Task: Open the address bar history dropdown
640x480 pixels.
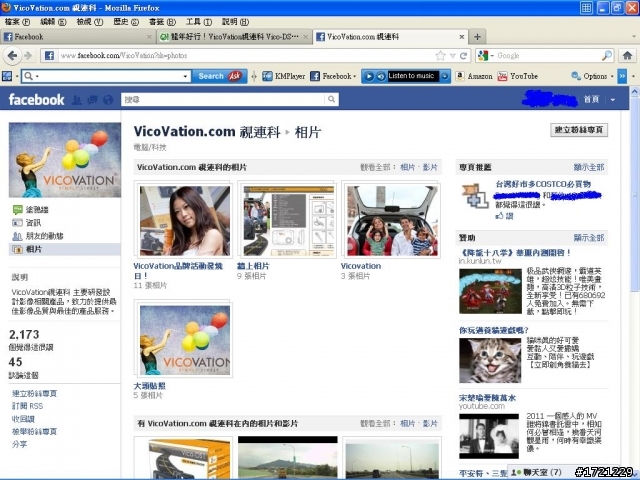Action: tap(452, 56)
